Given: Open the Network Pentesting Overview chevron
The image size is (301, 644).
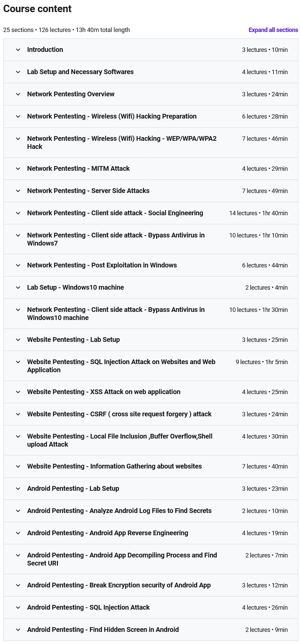Looking at the screenshot, I should tap(18, 94).
